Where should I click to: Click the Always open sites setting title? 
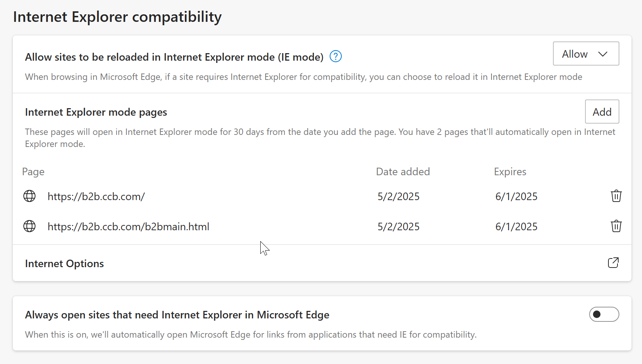coord(177,315)
